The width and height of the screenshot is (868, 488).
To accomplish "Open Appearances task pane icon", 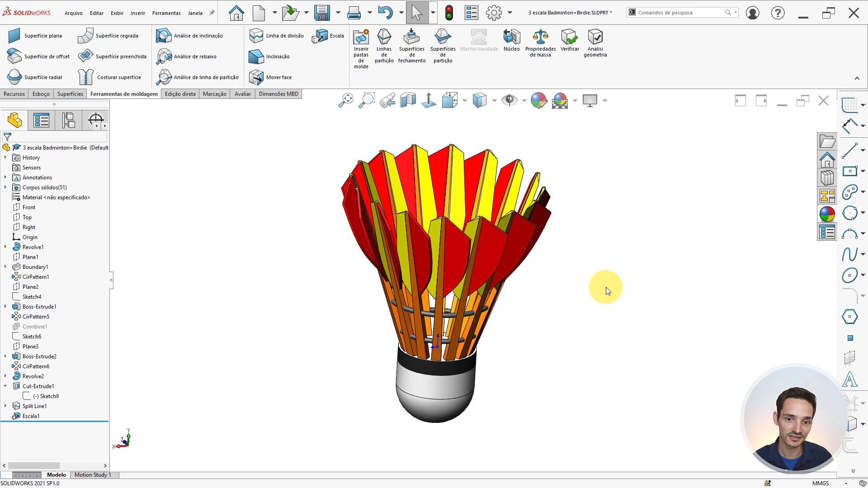I will pyautogui.click(x=827, y=214).
